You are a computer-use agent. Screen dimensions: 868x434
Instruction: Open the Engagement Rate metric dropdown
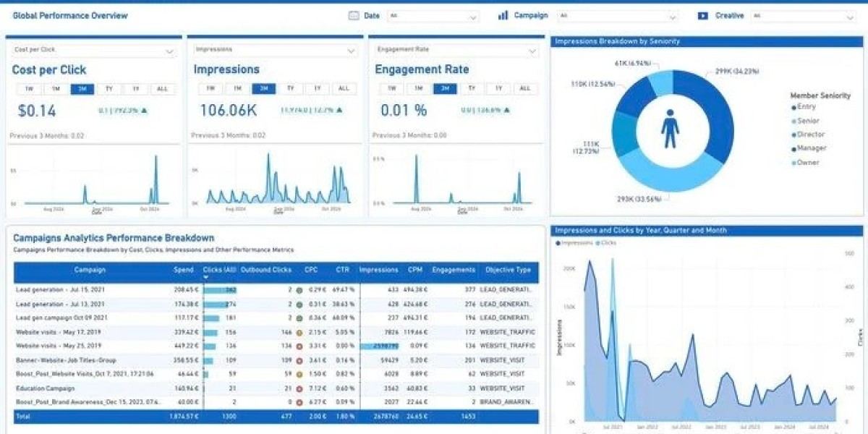click(x=457, y=51)
